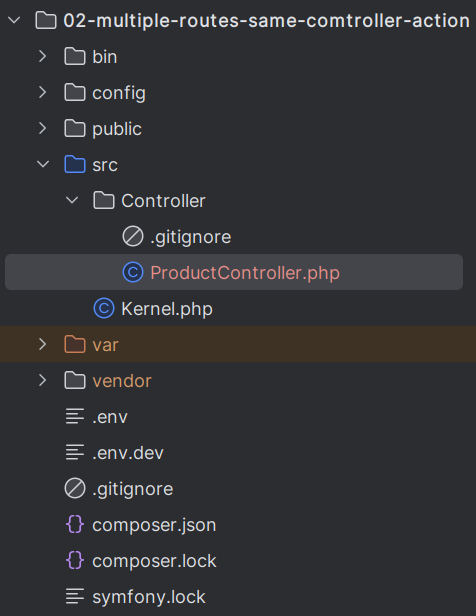The width and height of the screenshot is (476, 616).
Task: Click the orange var folder icon
Action: tap(75, 345)
